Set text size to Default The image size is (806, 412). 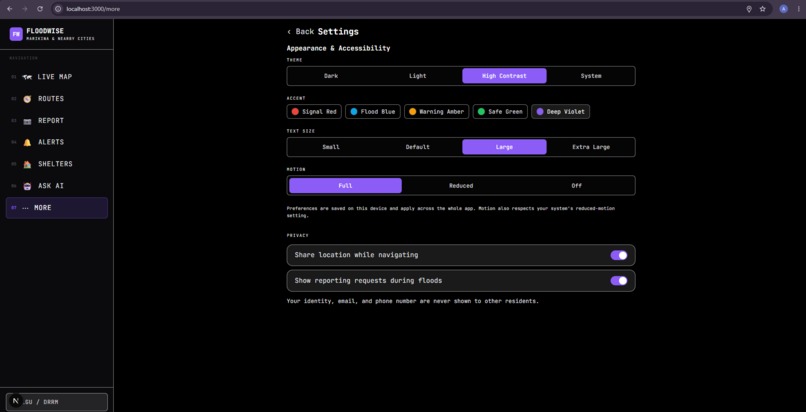click(x=417, y=147)
